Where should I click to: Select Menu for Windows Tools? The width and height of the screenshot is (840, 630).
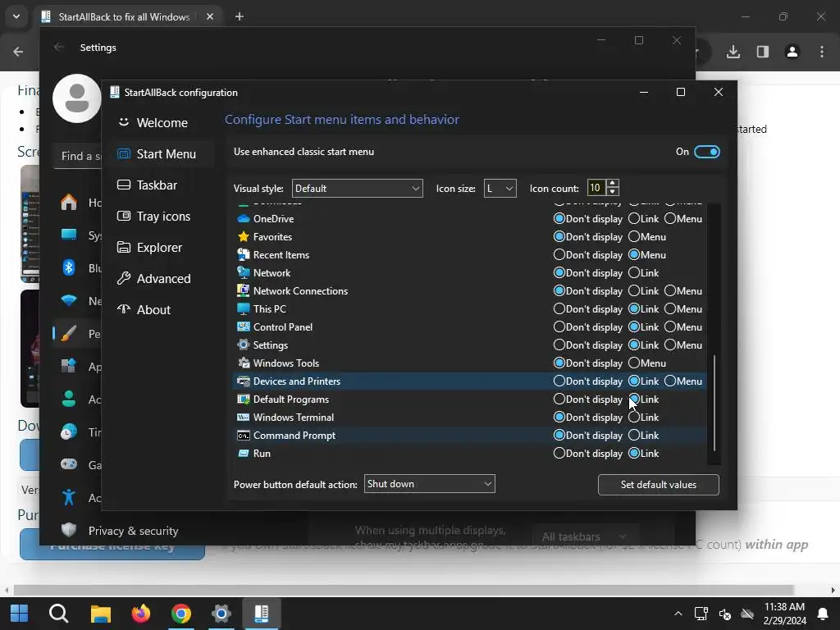(634, 363)
